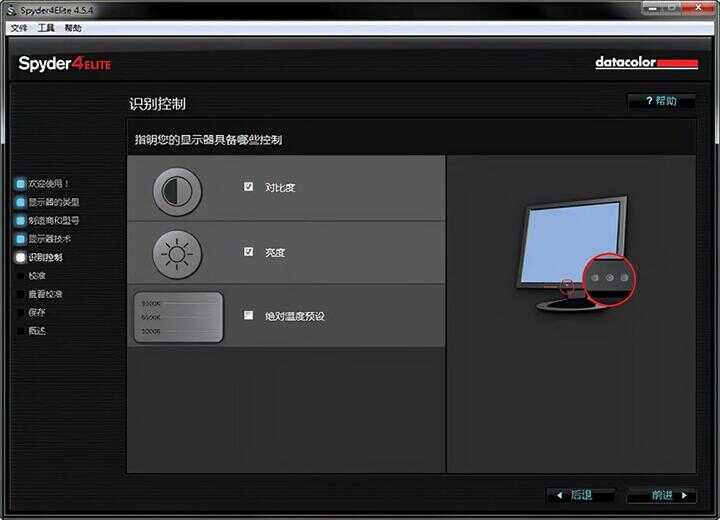Toggle the 对比度 (contrast) checkbox

[248, 186]
